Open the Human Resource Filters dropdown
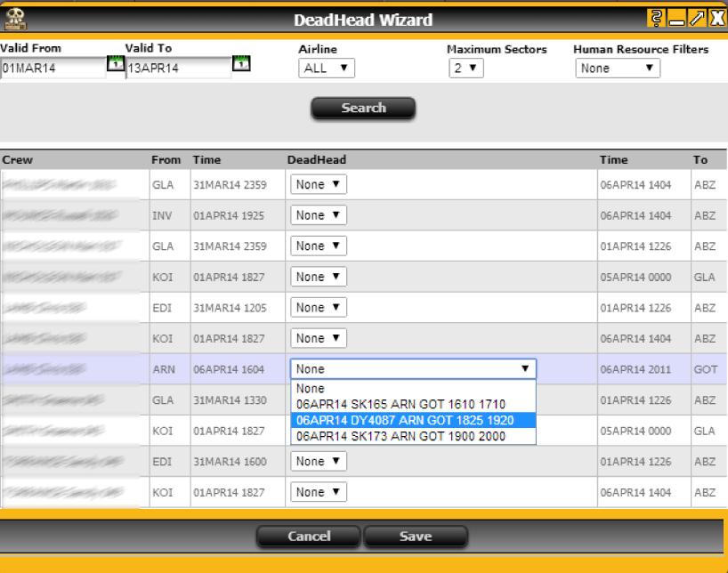Image resolution: width=728 pixels, height=573 pixels. click(618, 69)
